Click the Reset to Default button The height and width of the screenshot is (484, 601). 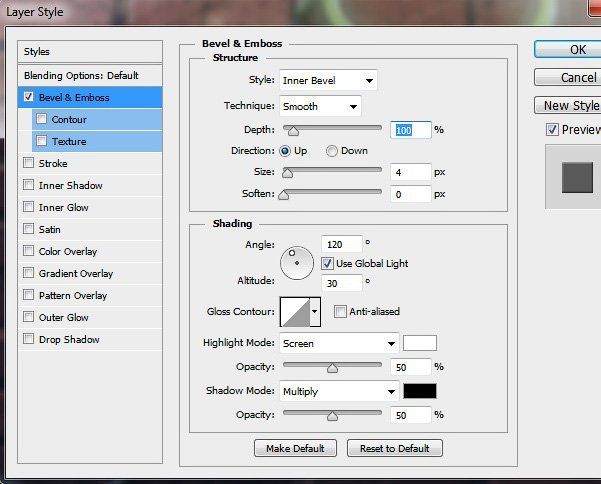394,448
